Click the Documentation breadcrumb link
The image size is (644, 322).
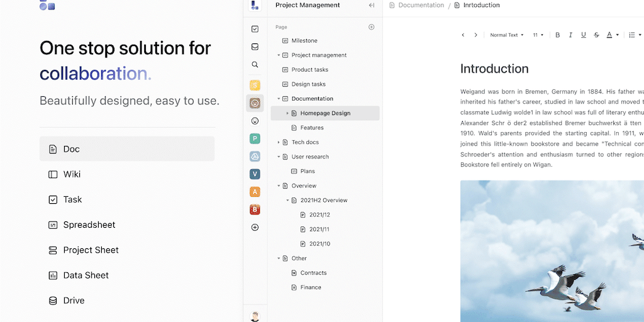pos(421,5)
